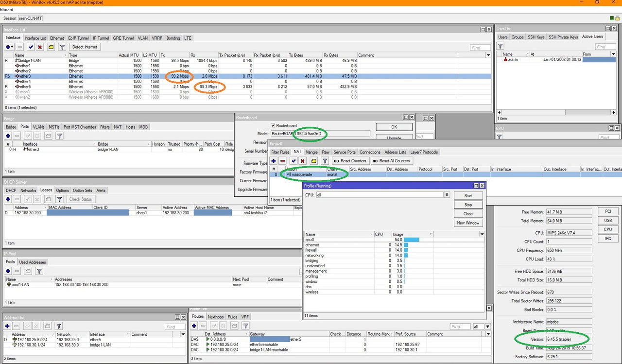Click the Find field in Interface List

coord(480,48)
